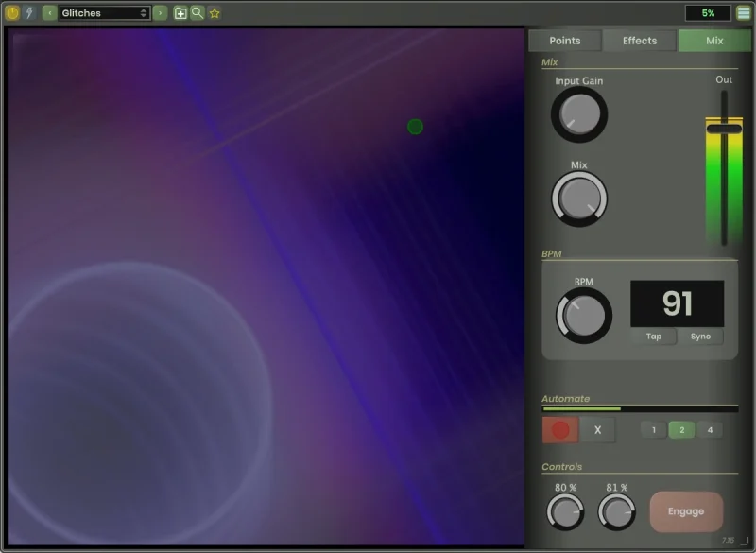This screenshot has width=756, height=553.
Task: Open the Glitches preset dropdown
Action: (x=104, y=13)
